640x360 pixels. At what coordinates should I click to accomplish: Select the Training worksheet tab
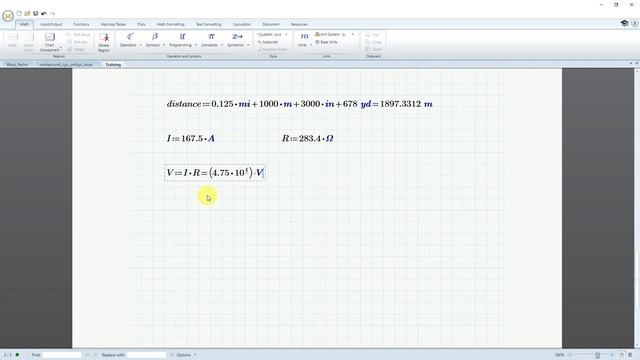(x=113, y=64)
